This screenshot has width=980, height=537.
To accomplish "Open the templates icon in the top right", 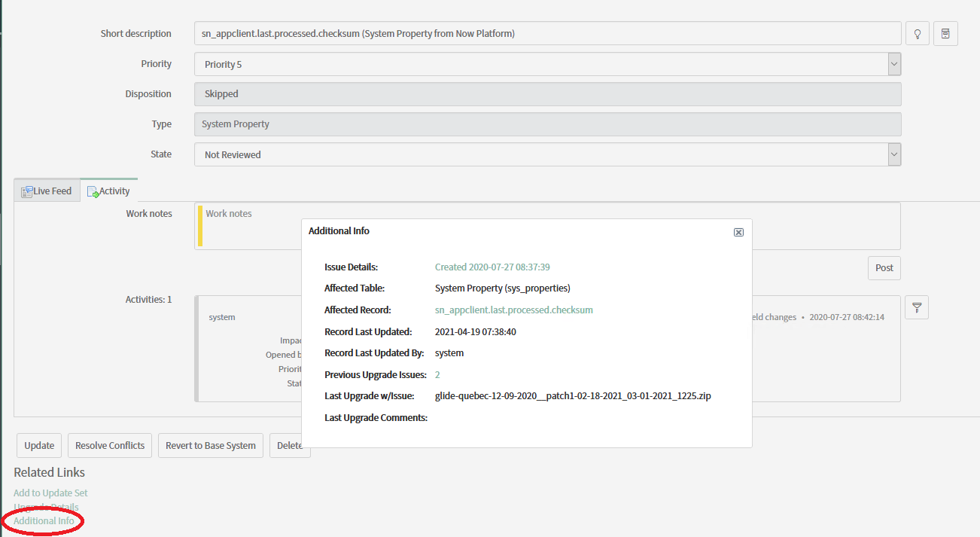I will [945, 33].
